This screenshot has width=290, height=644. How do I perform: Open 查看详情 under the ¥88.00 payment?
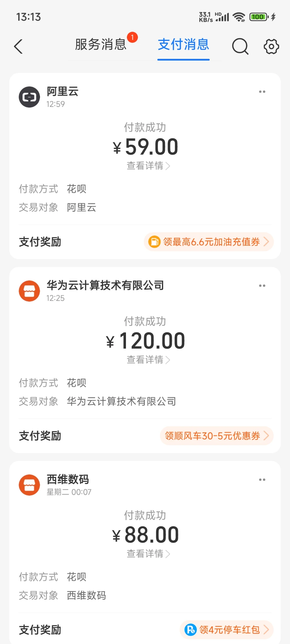pos(148,554)
